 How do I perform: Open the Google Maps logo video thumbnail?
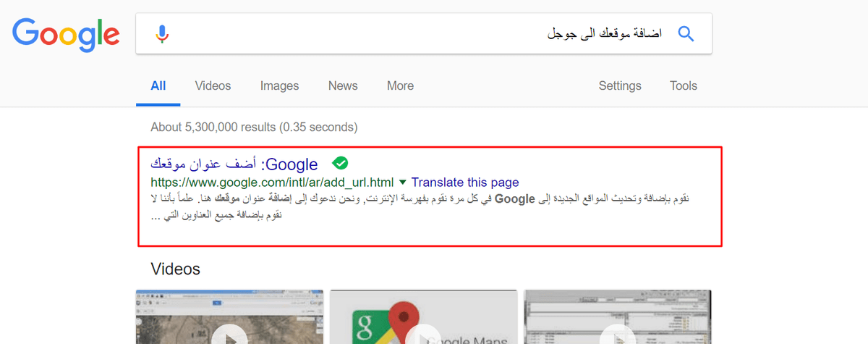[423, 319]
